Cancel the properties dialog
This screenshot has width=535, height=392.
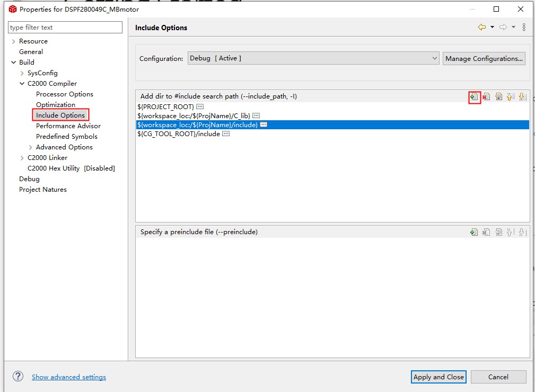coord(498,377)
